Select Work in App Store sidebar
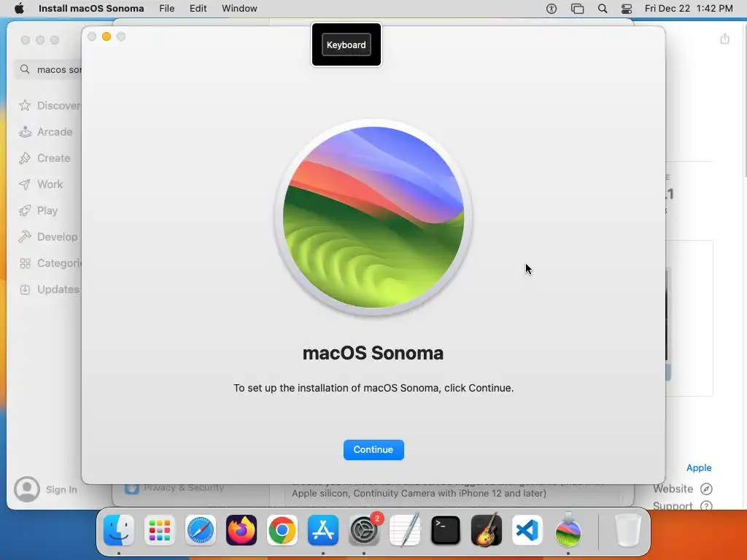The height and width of the screenshot is (560, 747). (41, 184)
